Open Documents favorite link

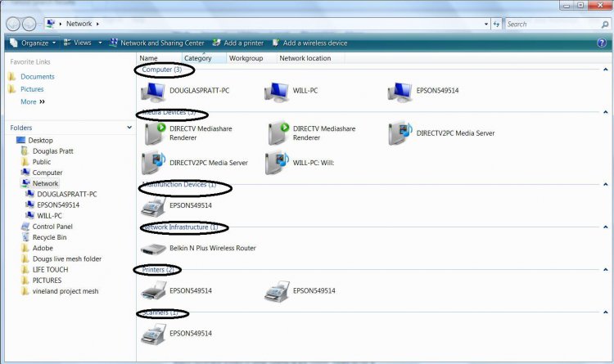tap(38, 77)
